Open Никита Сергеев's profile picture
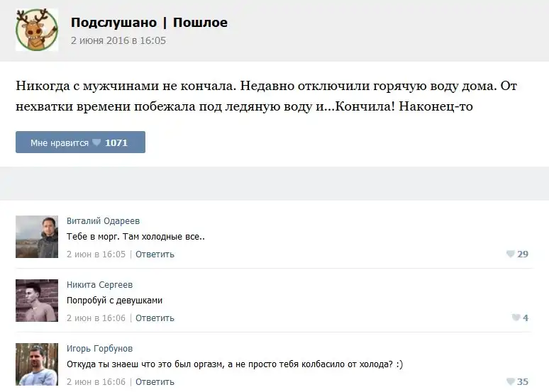 [37, 301]
